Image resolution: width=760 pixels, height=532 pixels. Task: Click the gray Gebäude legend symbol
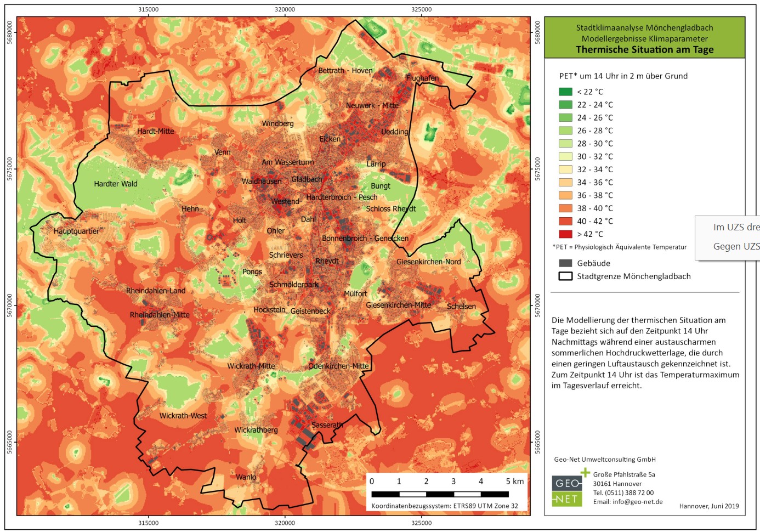click(x=565, y=263)
